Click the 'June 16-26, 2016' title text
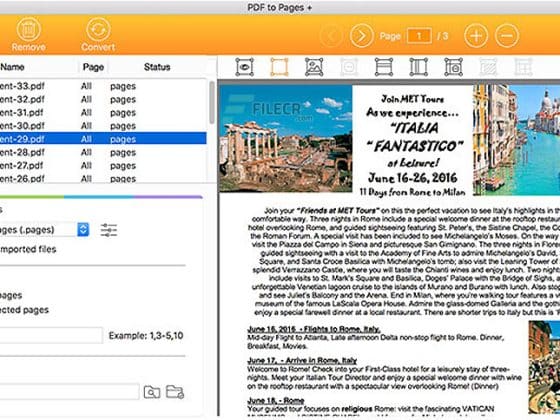Screen dimensions: 560x420 click(x=412, y=178)
